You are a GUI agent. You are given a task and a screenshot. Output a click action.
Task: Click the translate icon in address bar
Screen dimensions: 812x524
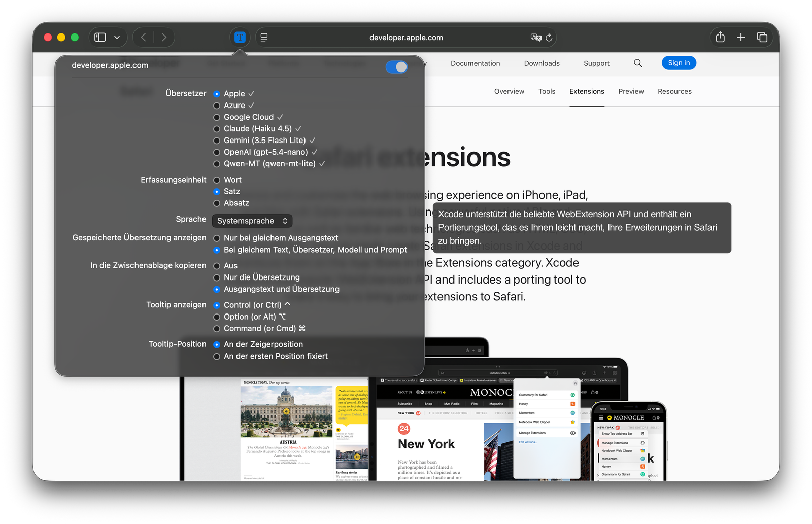(536, 37)
